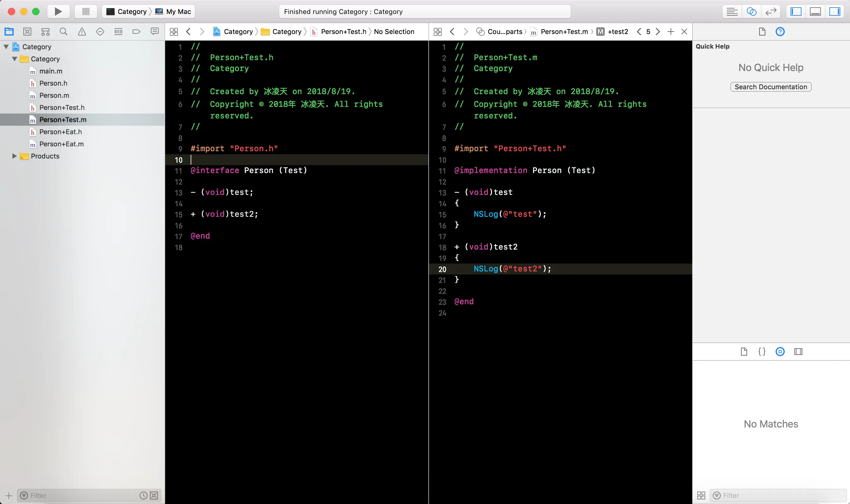Add a new assistant editor pane

click(670, 32)
